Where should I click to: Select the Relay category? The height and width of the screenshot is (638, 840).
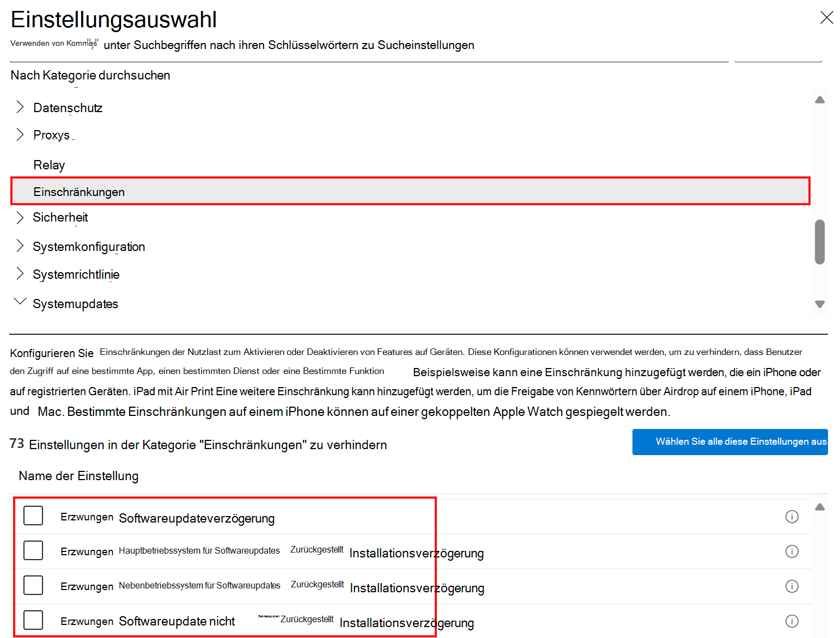pyautogui.click(x=49, y=165)
